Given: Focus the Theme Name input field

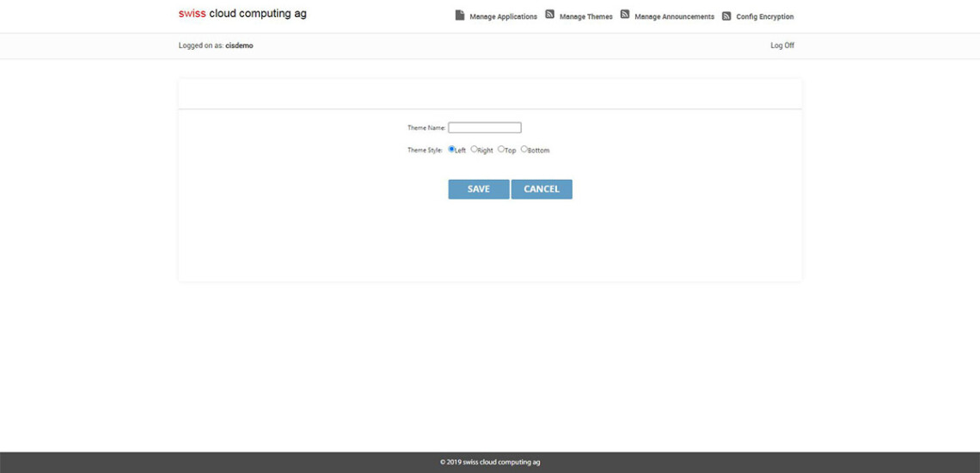Looking at the screenshot, I should 484,127.
